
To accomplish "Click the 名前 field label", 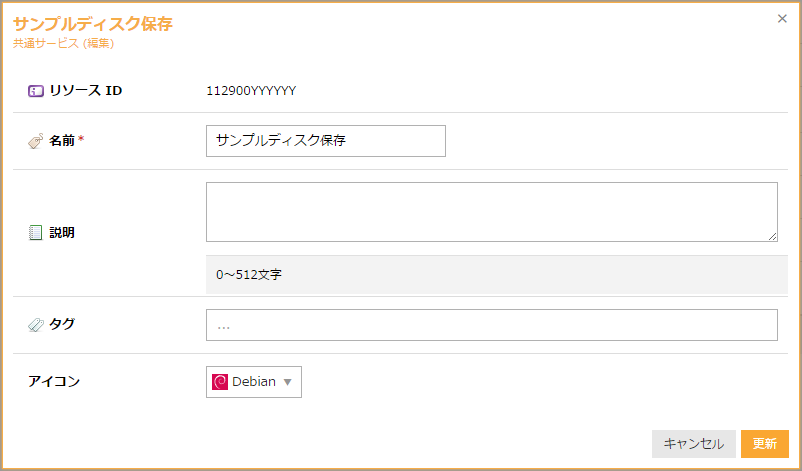I will 62,142.
